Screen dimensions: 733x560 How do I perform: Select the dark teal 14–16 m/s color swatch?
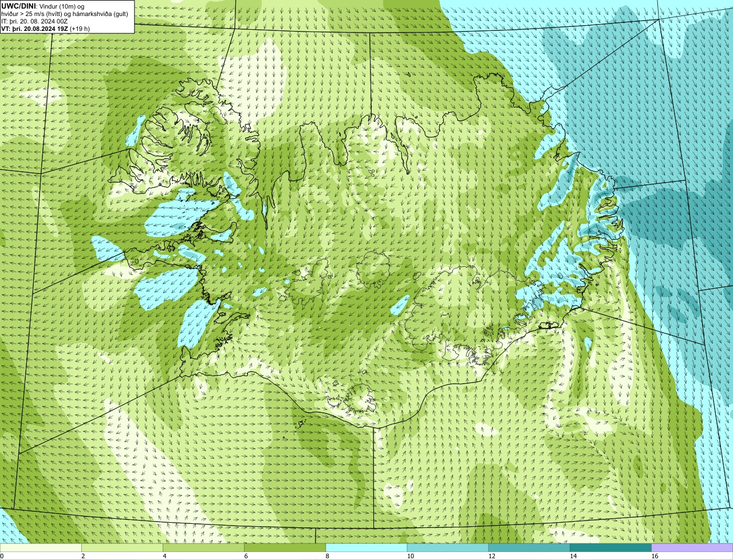point(610,548)
